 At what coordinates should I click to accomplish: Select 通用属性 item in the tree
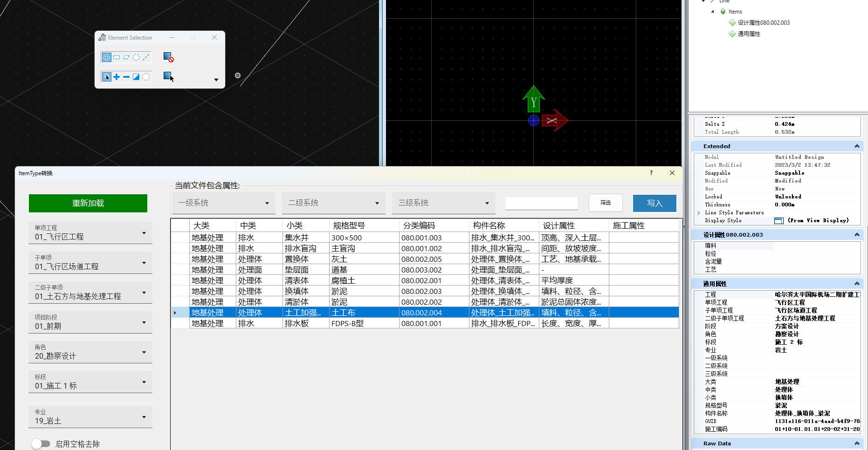pyautogui.click(x=749, y=34)
